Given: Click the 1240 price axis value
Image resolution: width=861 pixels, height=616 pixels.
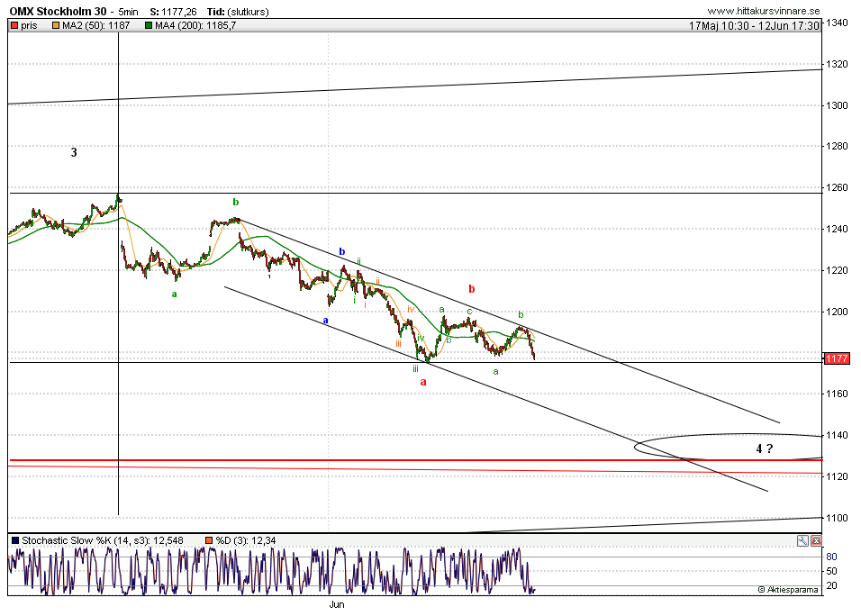Looking at the screenshot, I should pos(838,229).
